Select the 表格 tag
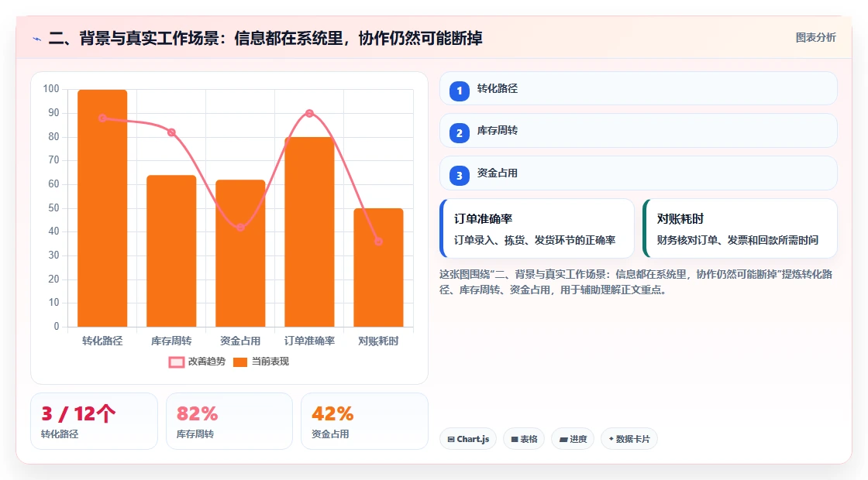868x480 pixels. [x=524, y=439]
